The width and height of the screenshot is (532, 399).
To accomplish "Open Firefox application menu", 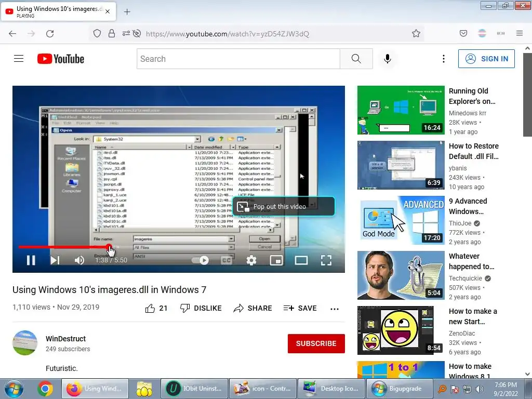I will click(520, 33).
